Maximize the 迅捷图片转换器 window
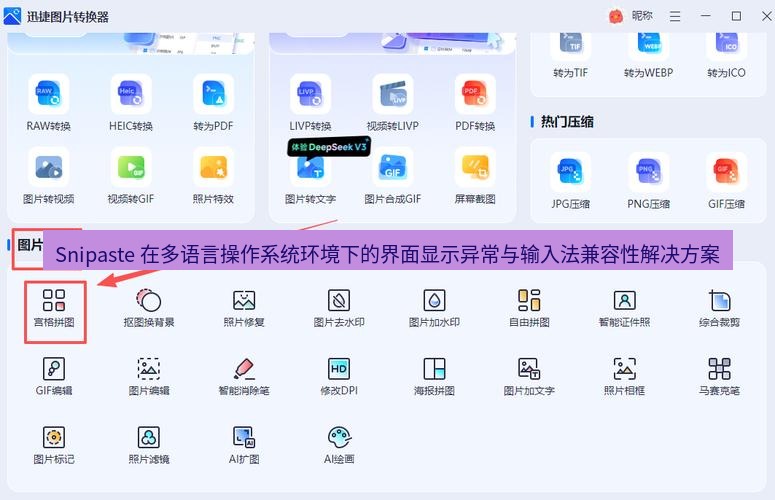Viewport: 775px width, 500px height. (736, 16)
